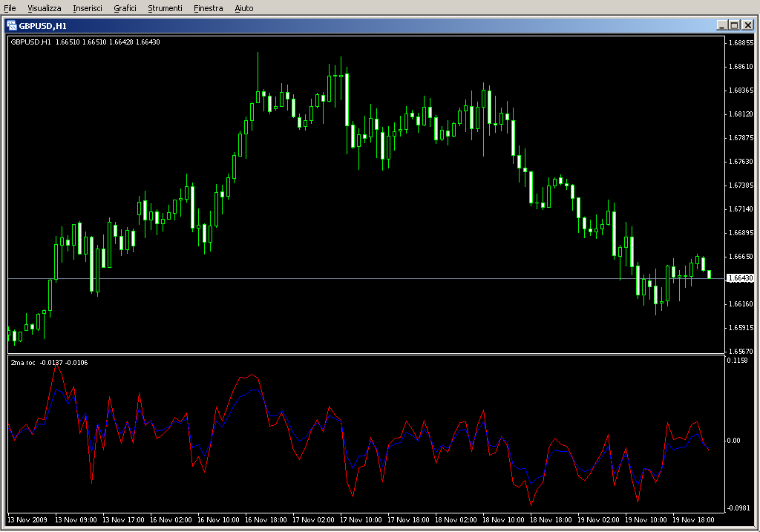Click the 0.00 indicator scale value
This screenshot has width=760, height=532.
(733, 441)
